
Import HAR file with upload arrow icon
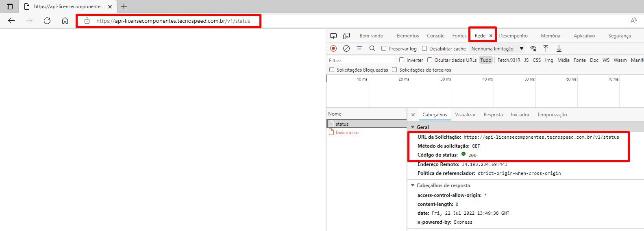tap(546, 48)
